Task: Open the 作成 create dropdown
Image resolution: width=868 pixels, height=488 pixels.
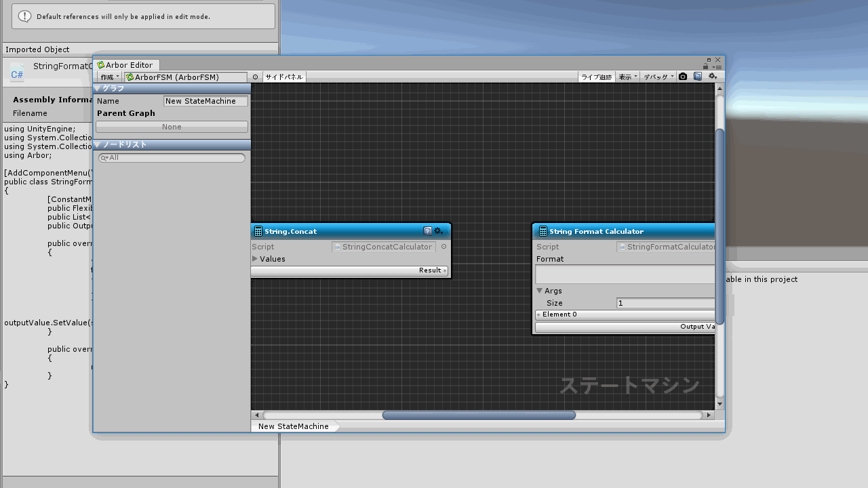Action: pos(110,77)
